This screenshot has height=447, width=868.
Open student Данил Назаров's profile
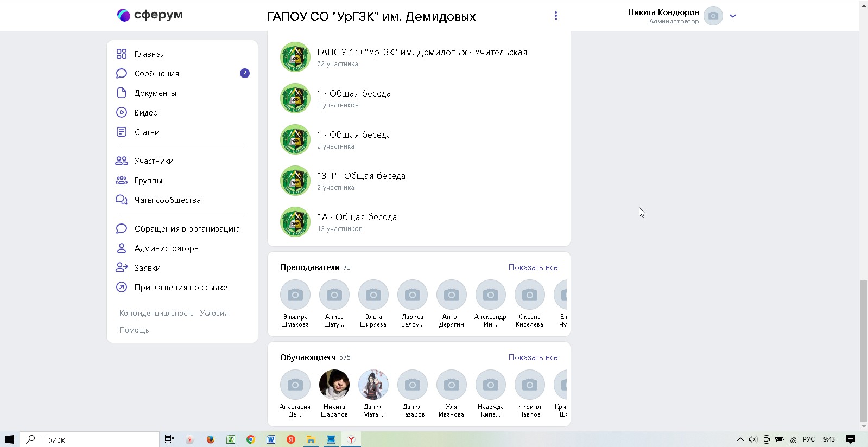tap(413, 394)
